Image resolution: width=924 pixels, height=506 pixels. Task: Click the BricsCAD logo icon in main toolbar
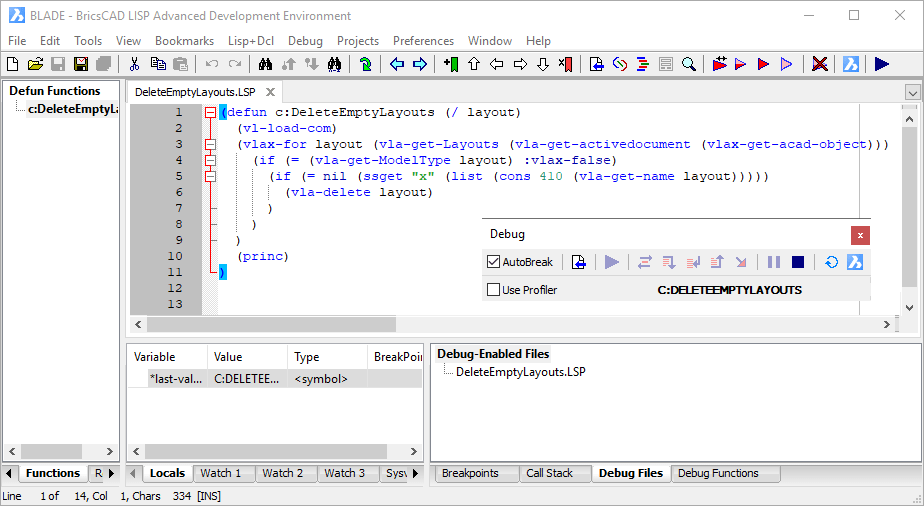pyautogui.click(x=850, y=64)
